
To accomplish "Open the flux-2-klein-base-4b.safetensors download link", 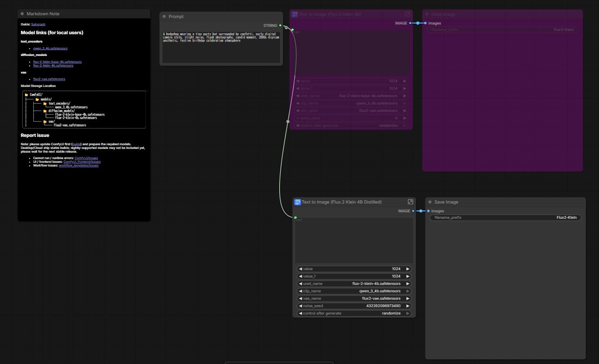I will [x=57, y=62].
